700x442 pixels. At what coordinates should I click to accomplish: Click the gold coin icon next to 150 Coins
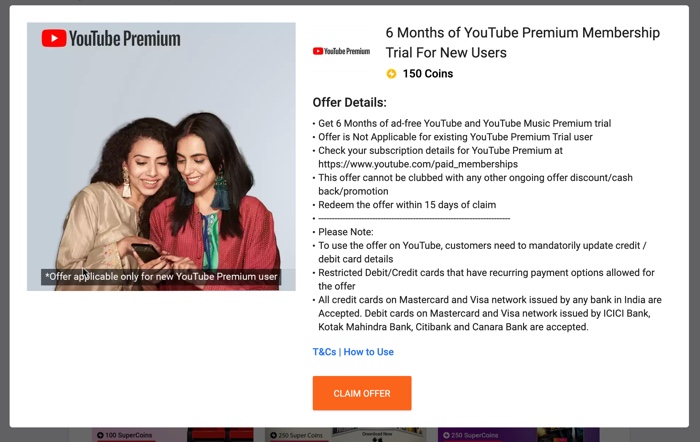click(391, 74)
